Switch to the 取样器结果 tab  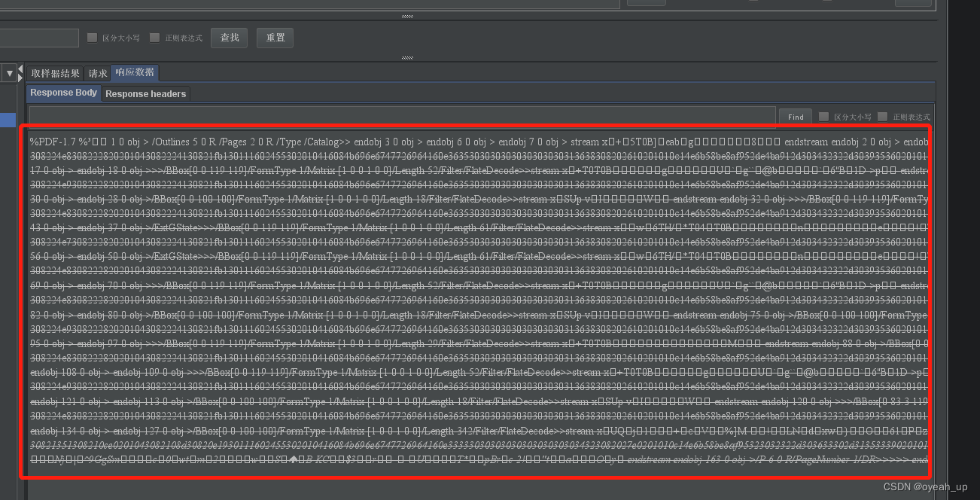pos(55,73)
